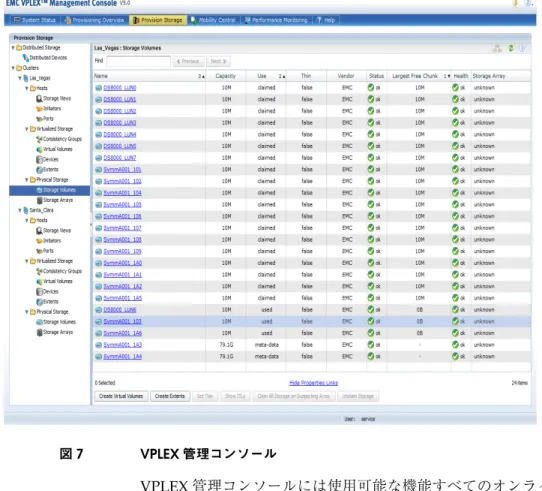Click the hierarchy map icon beside the refresh icon

497,48
